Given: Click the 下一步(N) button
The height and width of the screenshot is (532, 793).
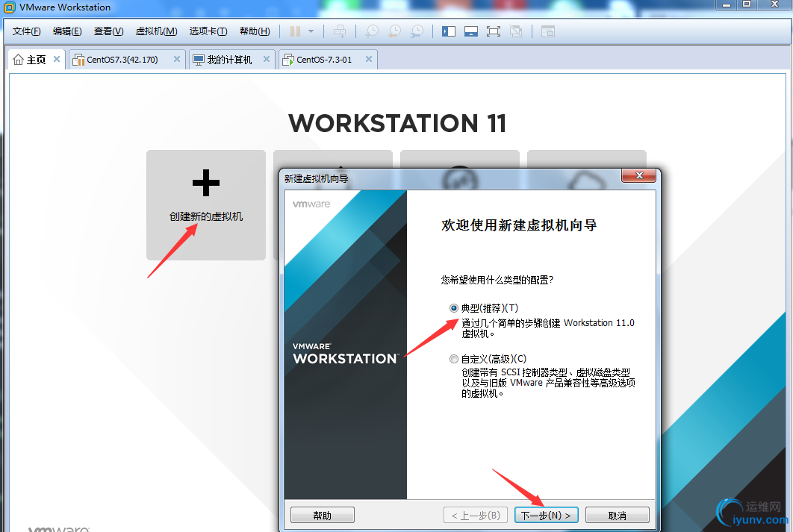Looking at the screenshot, I should point(546,516).
